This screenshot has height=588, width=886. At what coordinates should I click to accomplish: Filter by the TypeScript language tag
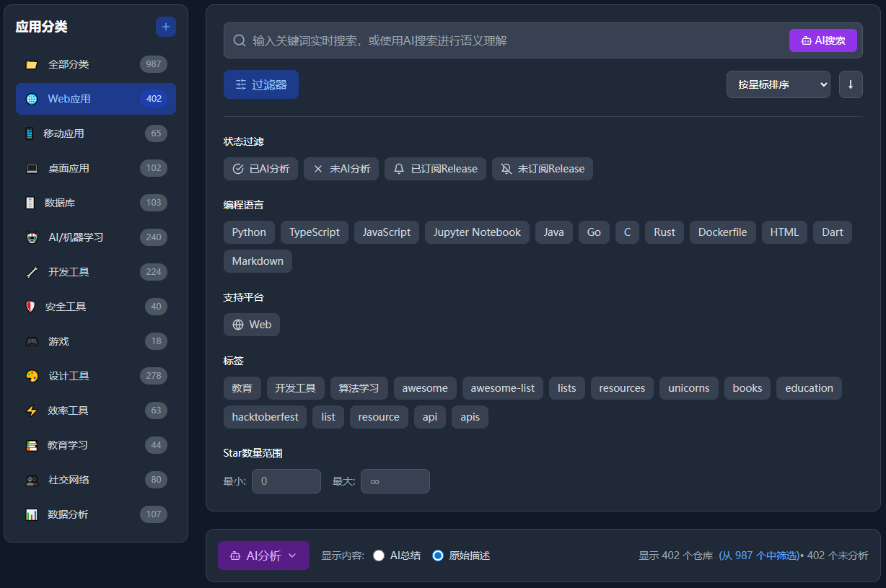(x=314, y=232)
